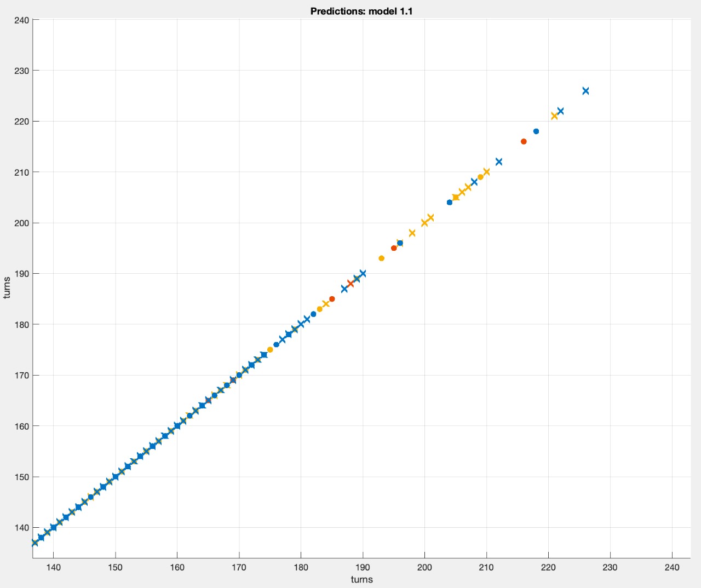Screen dimensions: 701x588
Task: Pick the yellow cross marker at 221
Action: click(x=554, y=116)
